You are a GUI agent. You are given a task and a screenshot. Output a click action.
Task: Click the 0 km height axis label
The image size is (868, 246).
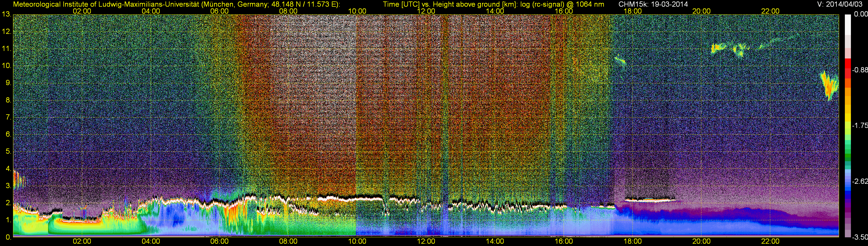(8, 237)
